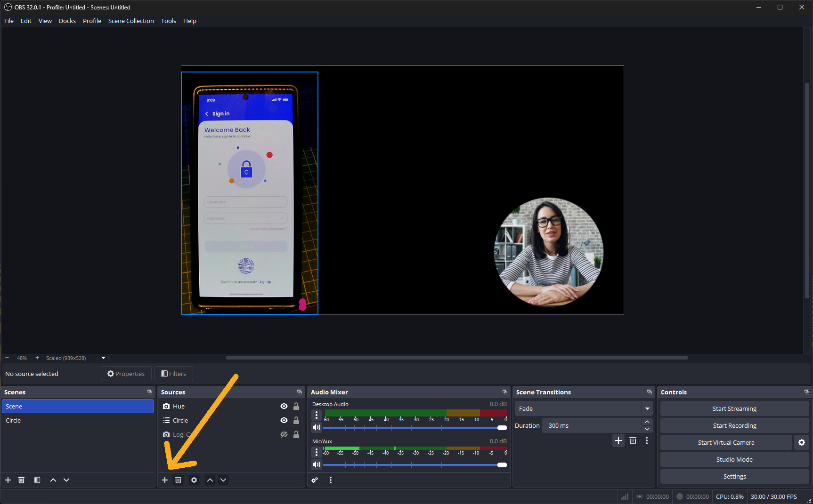813x504 pixels.
Task: Expand the Fade transition dropdown
Action: (647, 408)
